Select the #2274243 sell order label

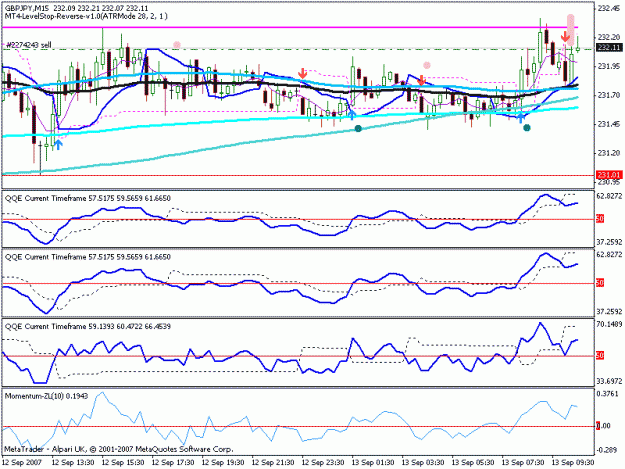pos(29,45)
